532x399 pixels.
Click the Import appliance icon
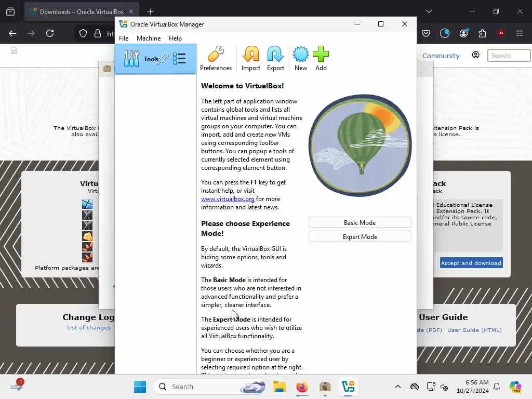pyautogui.click(x=251, y=58)
